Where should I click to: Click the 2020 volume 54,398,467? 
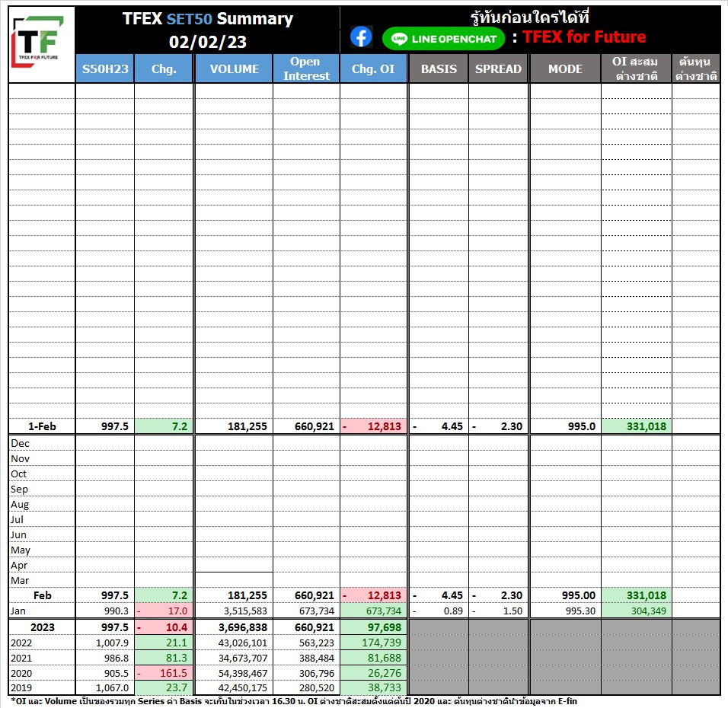(x=243, y=673)
